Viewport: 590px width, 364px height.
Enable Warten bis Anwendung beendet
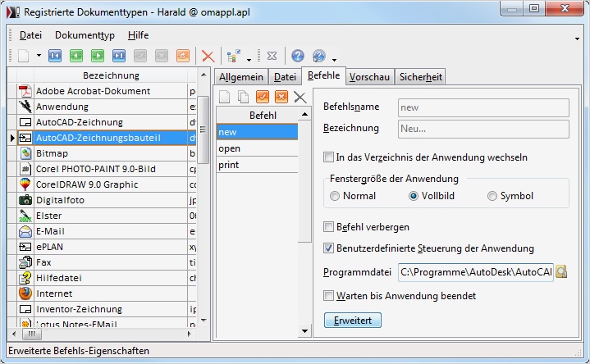point(328,296)
